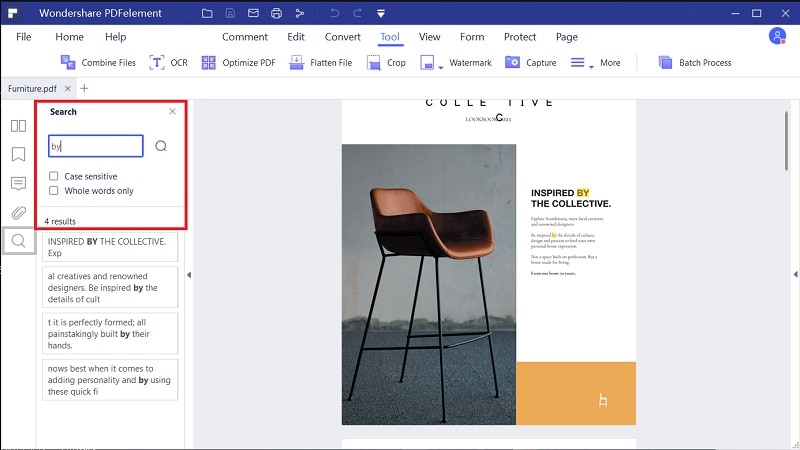Image resolution: width=800 pixels, height=450 pixels.
Task: Open result 'adding personality and by using'
Action: pos(110,380)
